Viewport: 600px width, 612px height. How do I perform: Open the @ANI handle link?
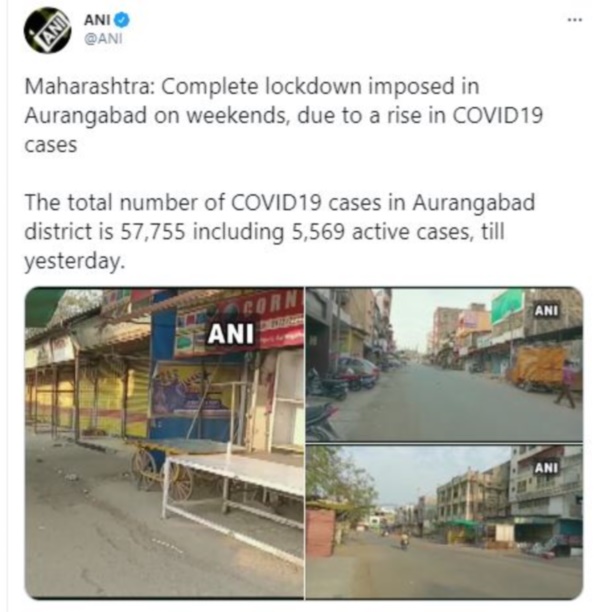coord(103,39)
